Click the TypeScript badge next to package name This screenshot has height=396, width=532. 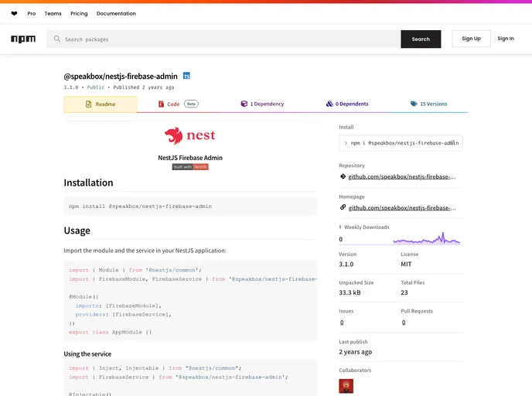coord(186,76)
